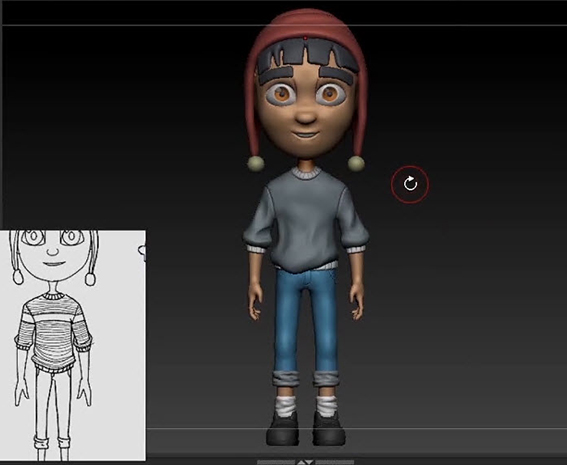Click the 3D character model's gray sweater
This screenshot has width=567, height=465.
point(306,220)
